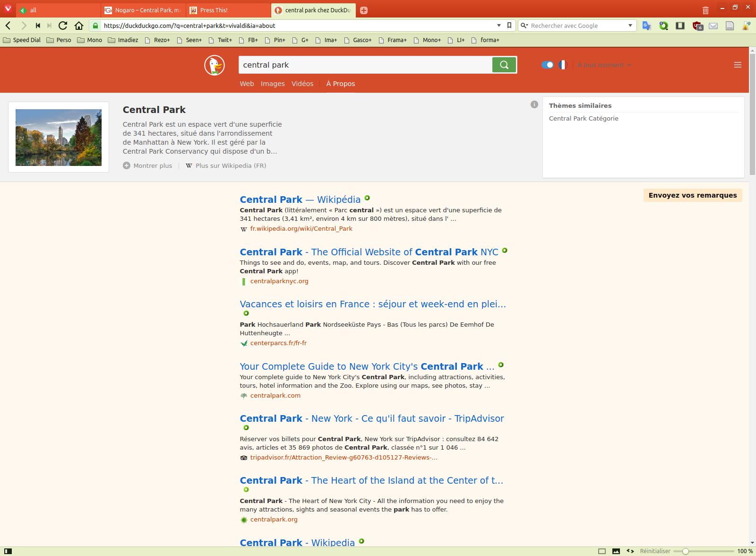Open the mail envelope extension
Screen dimensions: 756x556
click(x=713, y=26)
